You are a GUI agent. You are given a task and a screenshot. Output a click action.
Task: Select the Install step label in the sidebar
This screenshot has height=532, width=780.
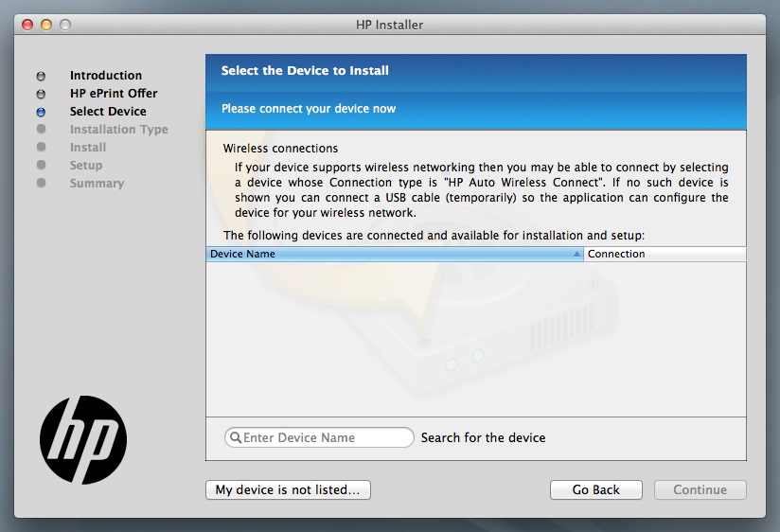point(88,148)
